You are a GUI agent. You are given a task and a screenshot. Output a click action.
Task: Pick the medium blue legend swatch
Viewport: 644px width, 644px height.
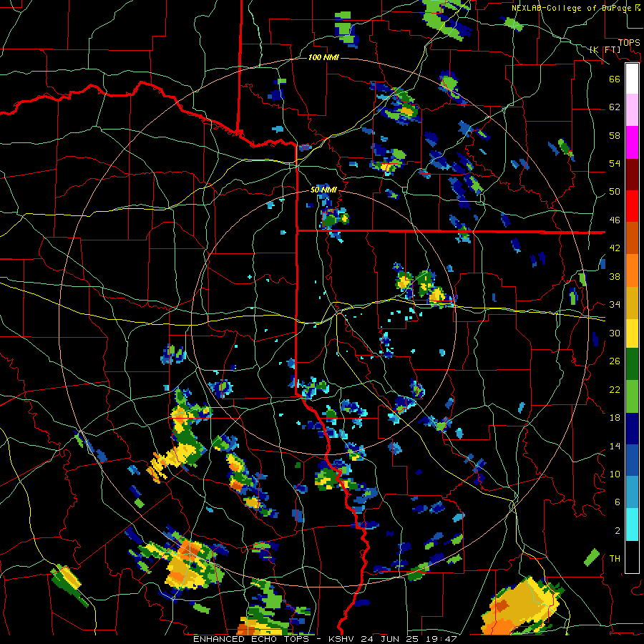632,461
